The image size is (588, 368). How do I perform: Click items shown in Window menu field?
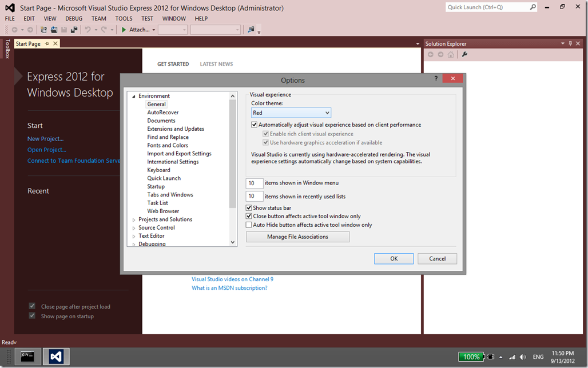pyautogui.click(x=255, y=183)
